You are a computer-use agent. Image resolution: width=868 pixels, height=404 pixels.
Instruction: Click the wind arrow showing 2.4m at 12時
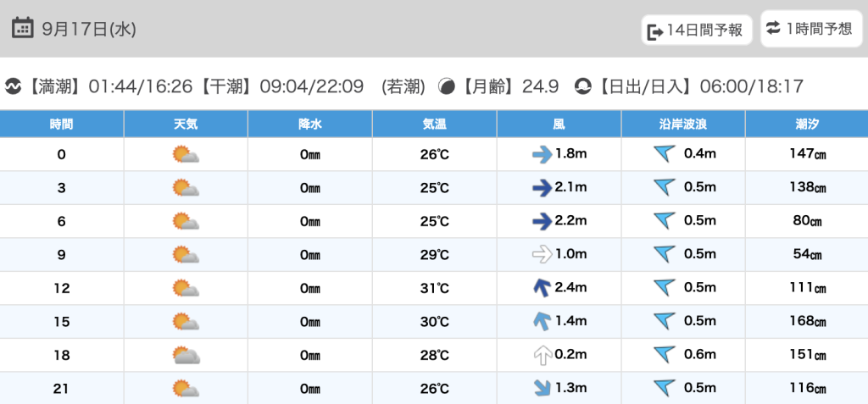click(540, 288)
